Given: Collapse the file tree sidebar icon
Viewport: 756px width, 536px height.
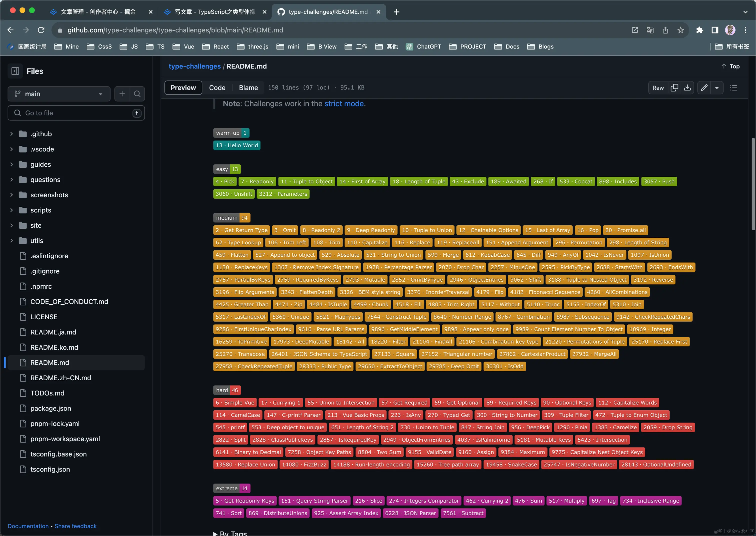Looking at the screenshot, I should (x=15, y=71).
